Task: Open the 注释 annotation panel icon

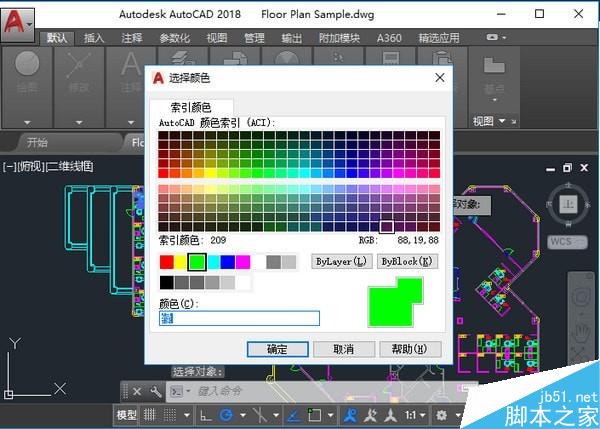Action: click(131, 64)
